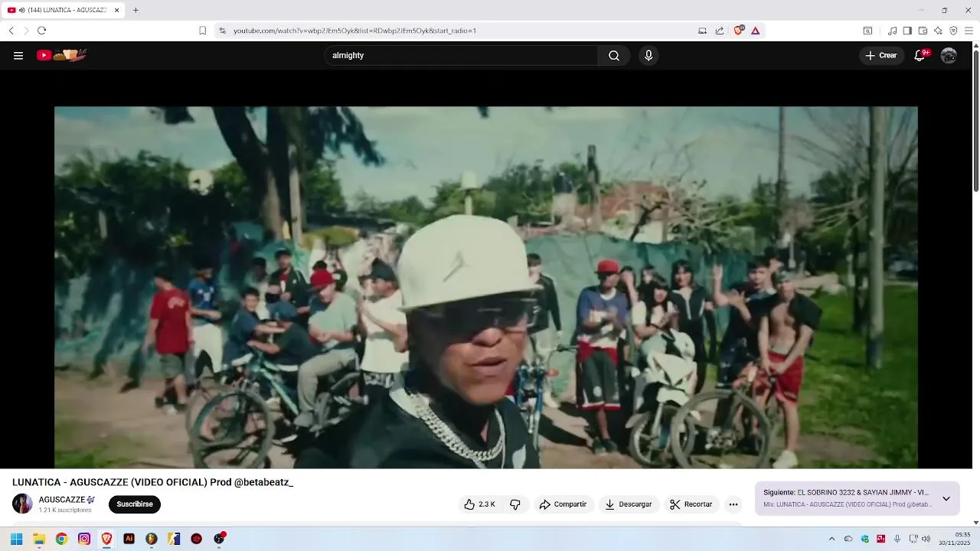Open the Windows Start menu
The height and width of the screenshot is (551, 980).
pyautogui.click(x=17, y=539)
